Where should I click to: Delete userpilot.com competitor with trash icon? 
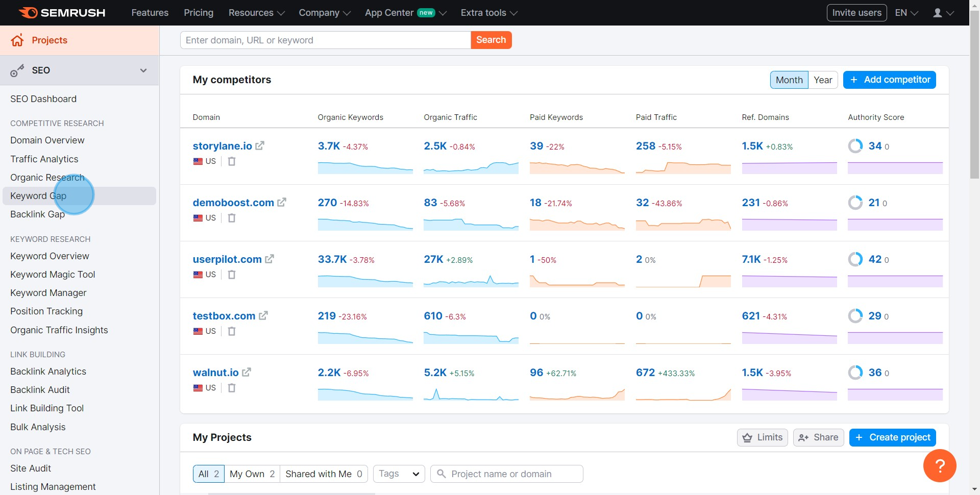(232, 275)
